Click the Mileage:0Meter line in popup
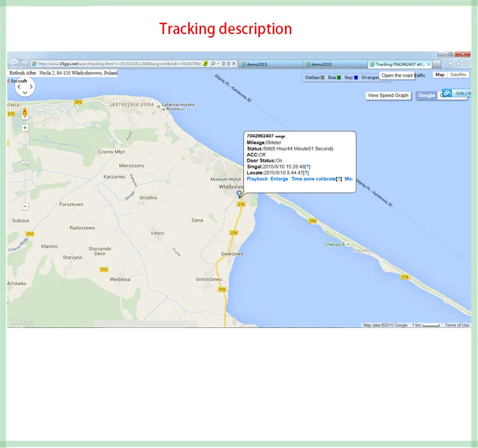Image resolution: width=478 pixels, height=448 pixels. coord(264,143)
